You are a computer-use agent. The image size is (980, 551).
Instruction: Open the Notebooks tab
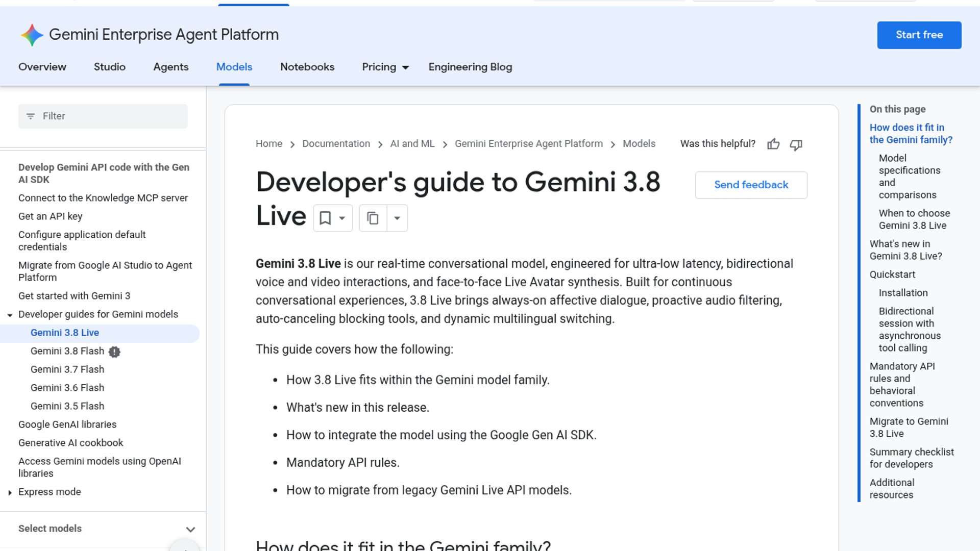[x=307, y=67]
